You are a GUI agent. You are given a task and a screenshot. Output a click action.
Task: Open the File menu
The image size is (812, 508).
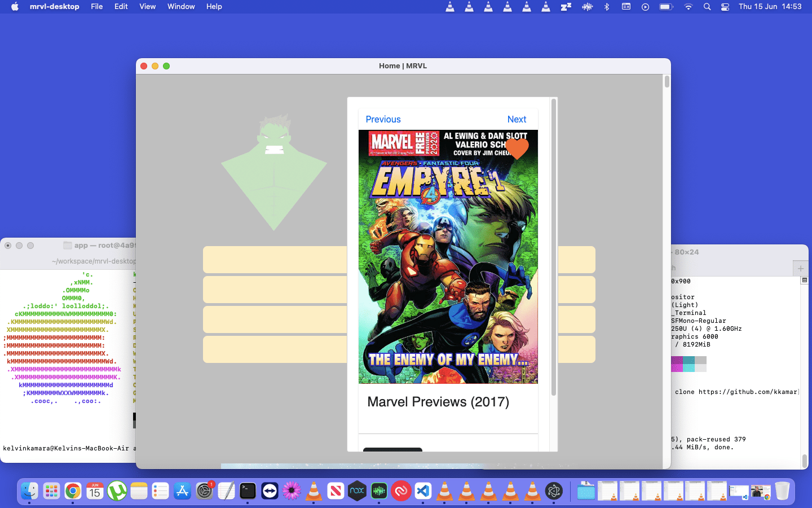97,7
